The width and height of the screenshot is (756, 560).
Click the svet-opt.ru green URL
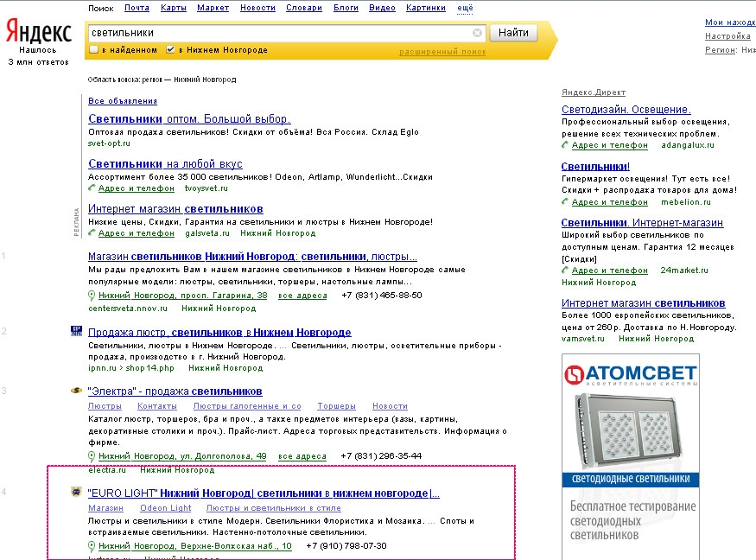point(109,143)
